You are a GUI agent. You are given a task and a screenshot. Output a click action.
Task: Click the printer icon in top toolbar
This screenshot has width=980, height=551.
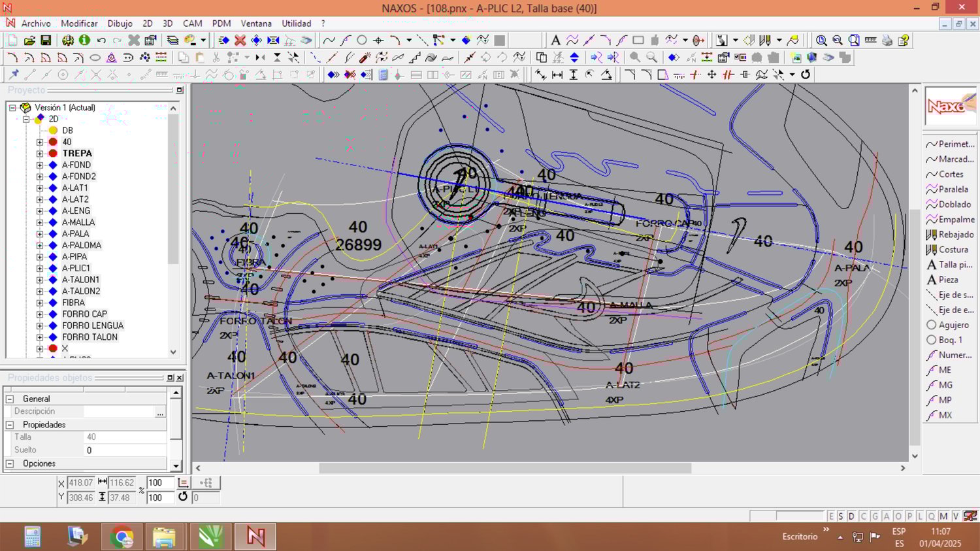pyautogui.click(x=887, y=41)
